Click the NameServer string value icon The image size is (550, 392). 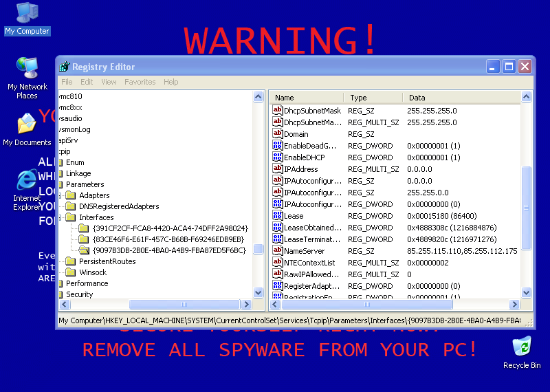[x=278, y=250]
